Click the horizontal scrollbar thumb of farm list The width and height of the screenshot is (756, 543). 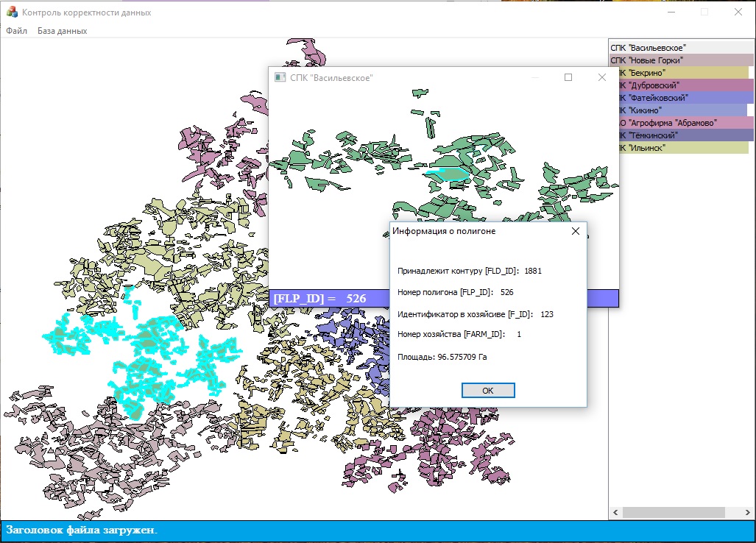(x=674, y=512)
